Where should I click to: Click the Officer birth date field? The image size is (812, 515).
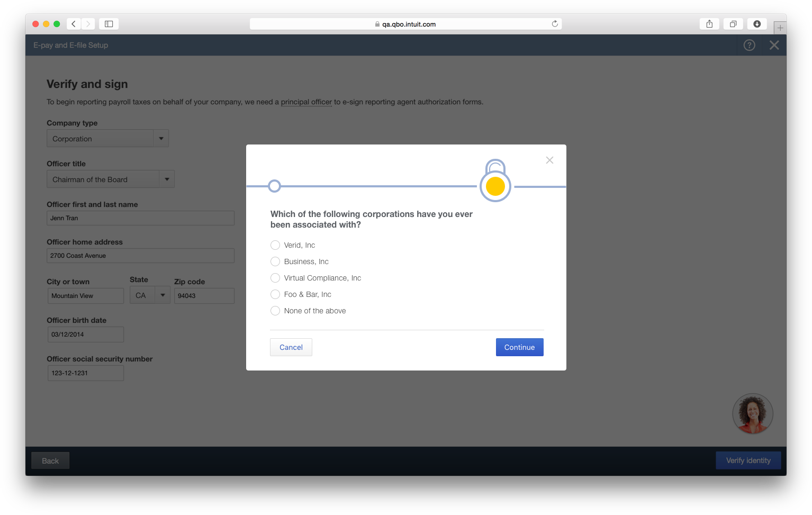point(85,335)
